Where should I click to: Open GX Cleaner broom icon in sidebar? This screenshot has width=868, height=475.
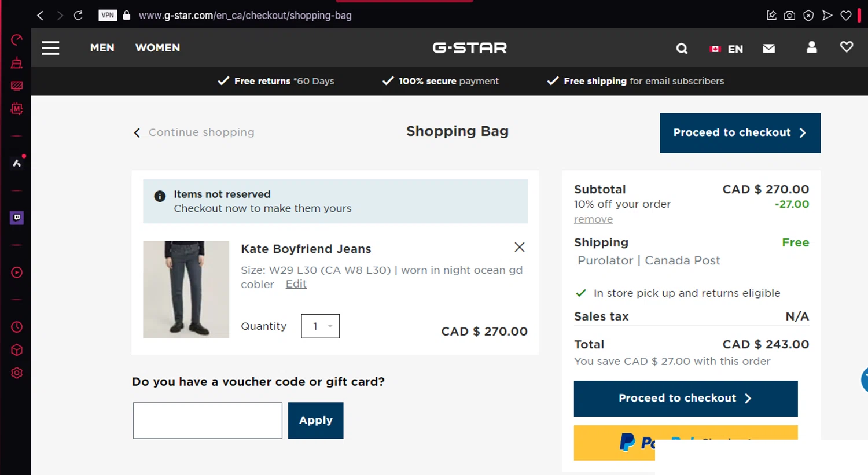(17, 63)
